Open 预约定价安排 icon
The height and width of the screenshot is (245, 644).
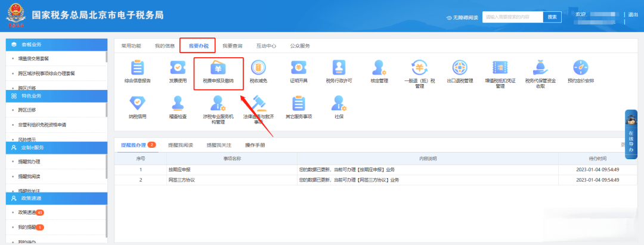[x=580, y=67]
